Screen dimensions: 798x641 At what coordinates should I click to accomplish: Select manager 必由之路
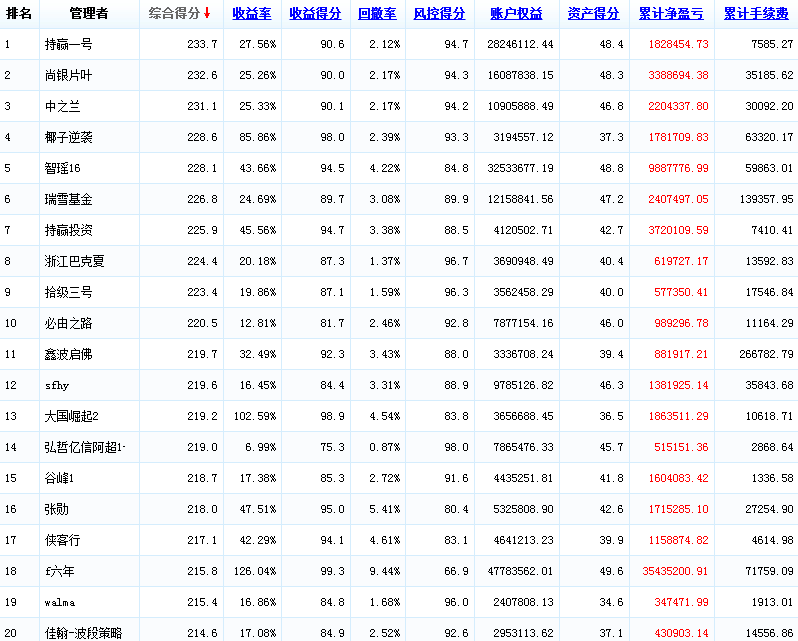[69, 324]
